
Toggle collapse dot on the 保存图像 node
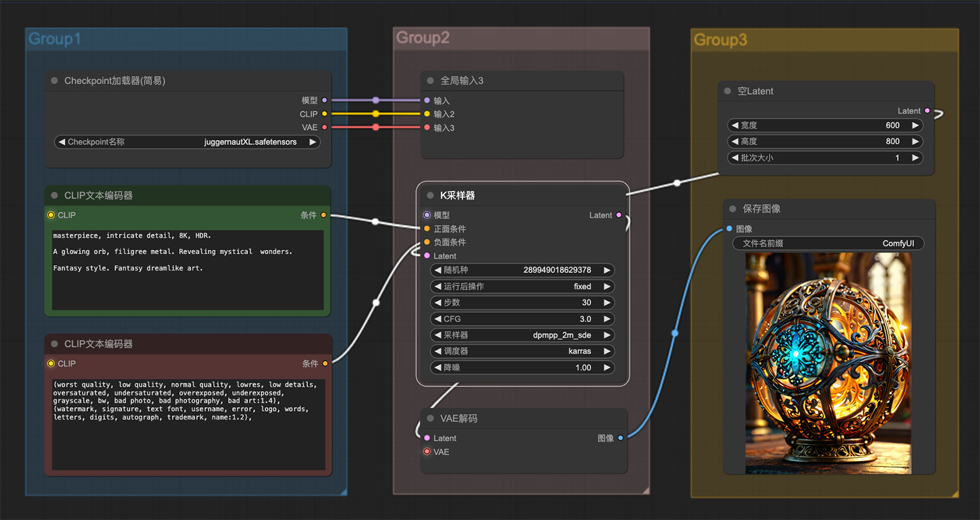click(732, 209)
